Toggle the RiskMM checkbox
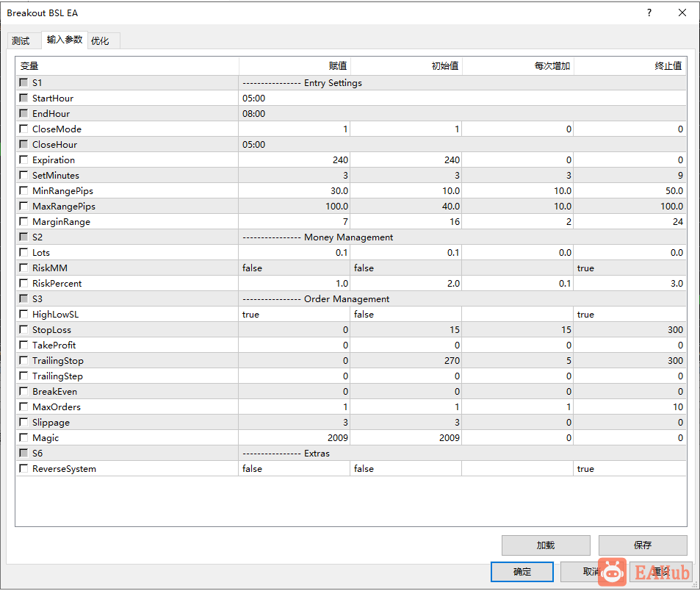The width and height of the screenshot is (700, 591). 24,268
